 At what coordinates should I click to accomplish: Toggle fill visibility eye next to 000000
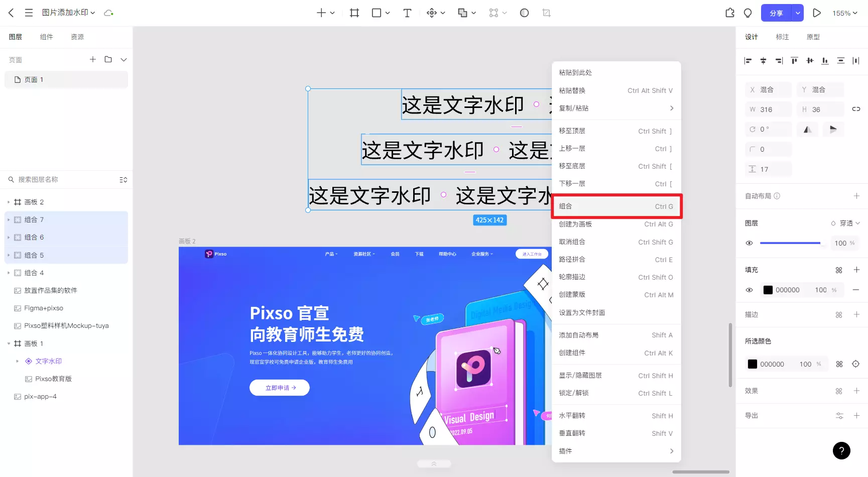749,290
